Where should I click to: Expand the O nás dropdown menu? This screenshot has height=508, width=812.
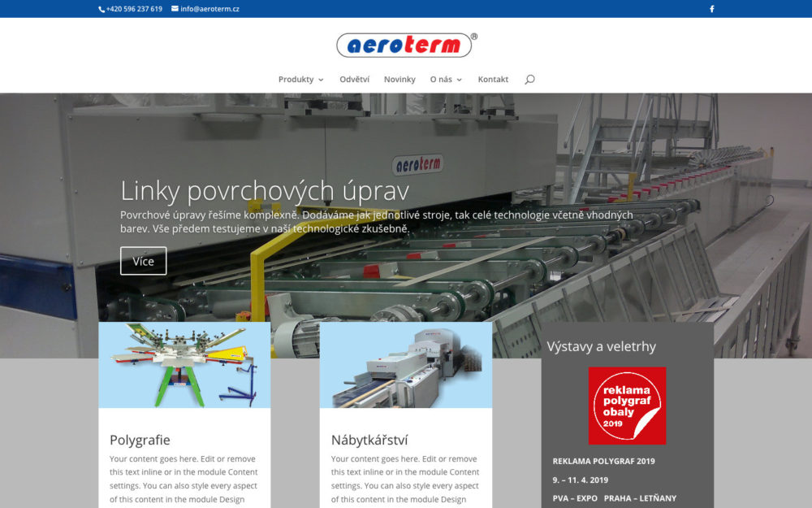(x=446, y=80)
